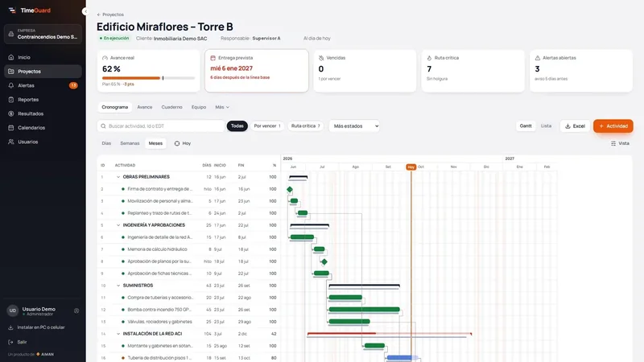Open Inicio from the sidebar

coord(43,57)
